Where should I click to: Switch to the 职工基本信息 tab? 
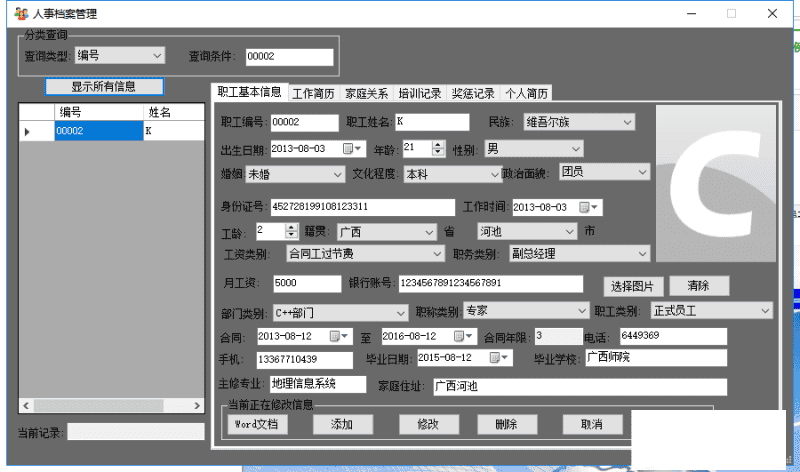tap(249, 92)
